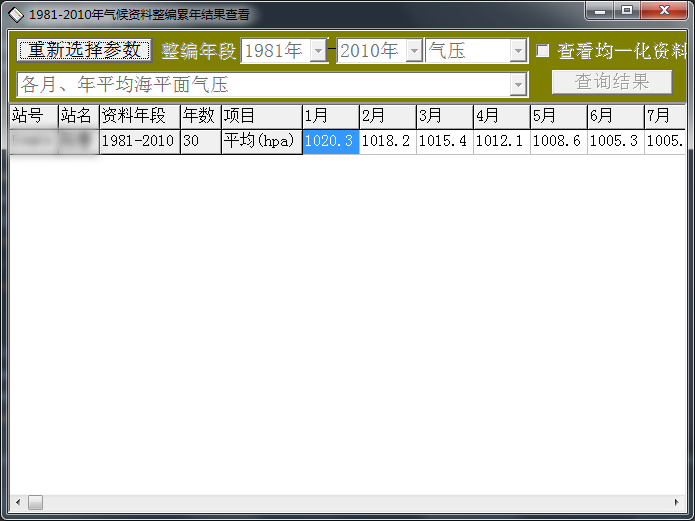Enable the 查看均一化资料 checkbox
This screenshot has width=695, height=521.
[x=543, y=51]
